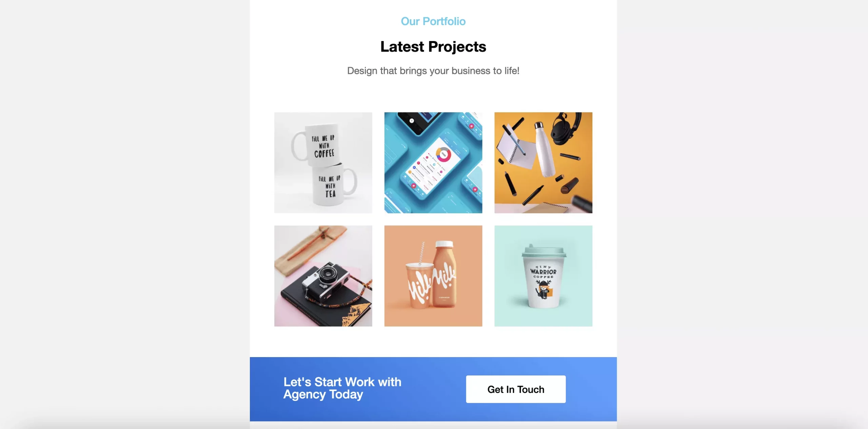Image resolution: width=868 pixels, height=429 pixels.
Task: Click the camera lens in the camera photo
Action: [328, 274]
